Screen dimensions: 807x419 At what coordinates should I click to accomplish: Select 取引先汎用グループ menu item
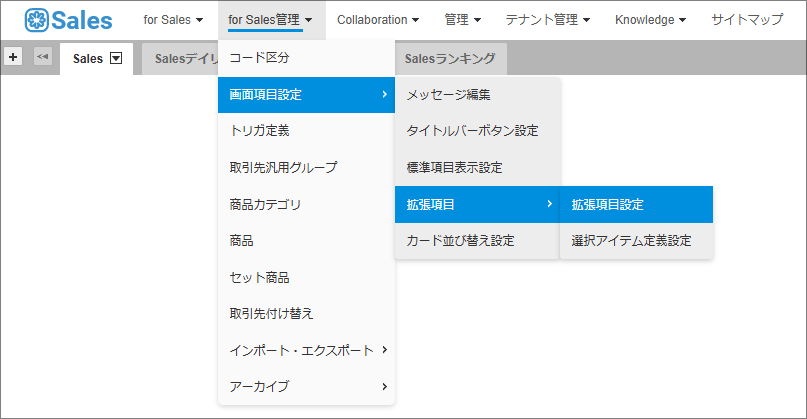tap(306, 167)
